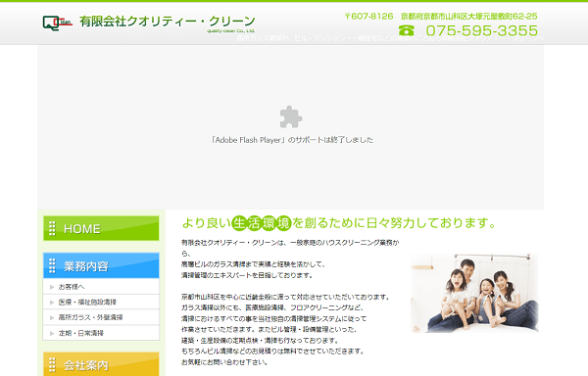Open the 会社案内 menu header
Image resolution: width=588 pixels, height=376 pixels.
101,364
